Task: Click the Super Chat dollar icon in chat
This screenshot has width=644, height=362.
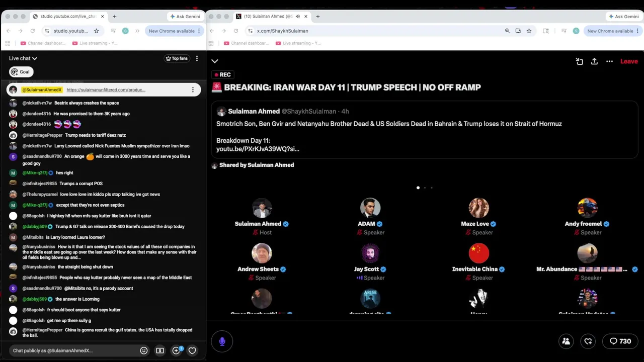Action: click(160, 350)
